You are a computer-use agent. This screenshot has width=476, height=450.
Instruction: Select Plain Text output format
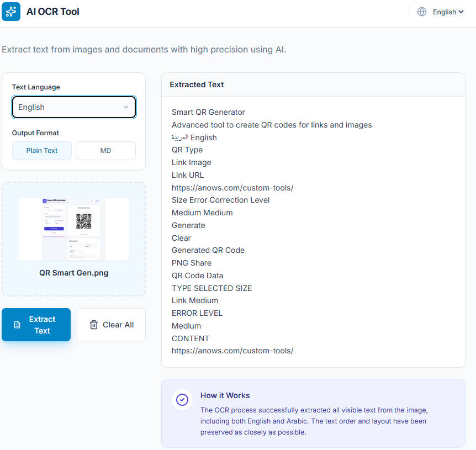(42, 151)
